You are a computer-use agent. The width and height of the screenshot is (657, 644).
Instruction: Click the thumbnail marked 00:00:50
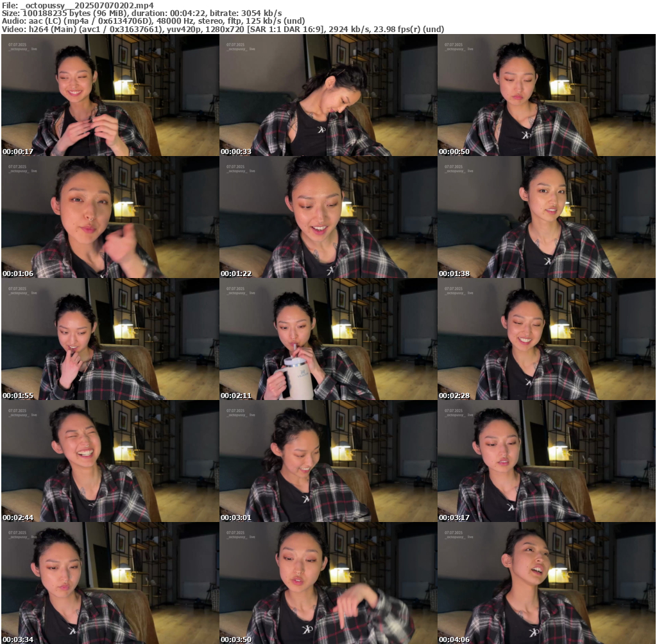click(547, 95)
